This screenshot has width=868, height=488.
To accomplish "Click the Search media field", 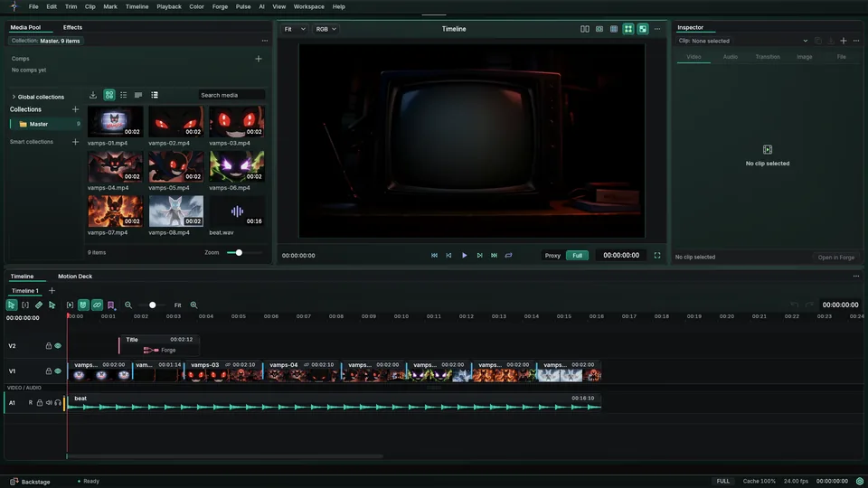I will [x=231, y=95].
